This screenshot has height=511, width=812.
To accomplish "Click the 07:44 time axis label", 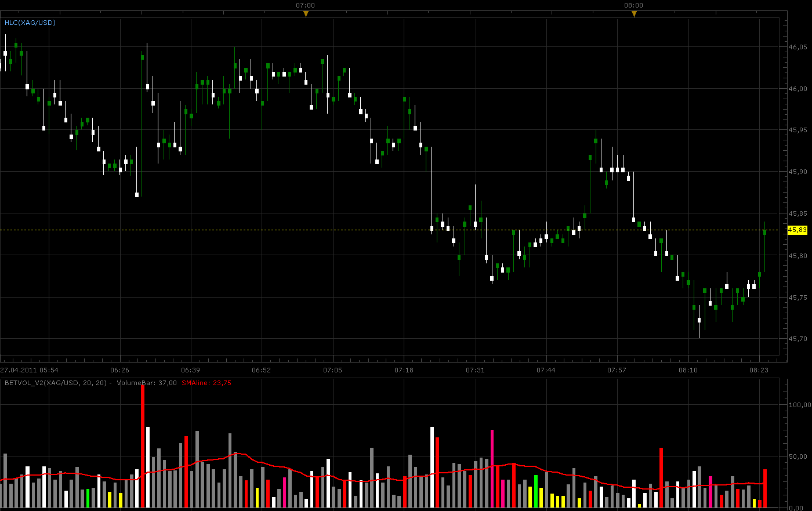I will pos(546,370).
